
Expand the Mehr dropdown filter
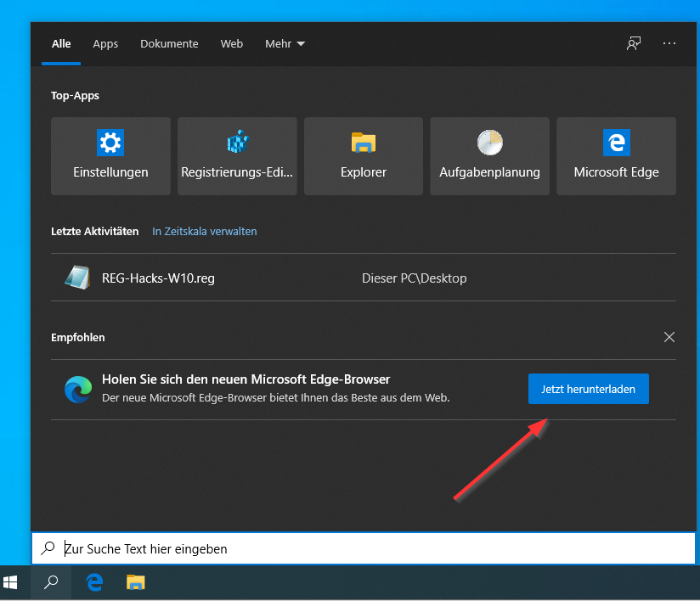click(285, 44)
